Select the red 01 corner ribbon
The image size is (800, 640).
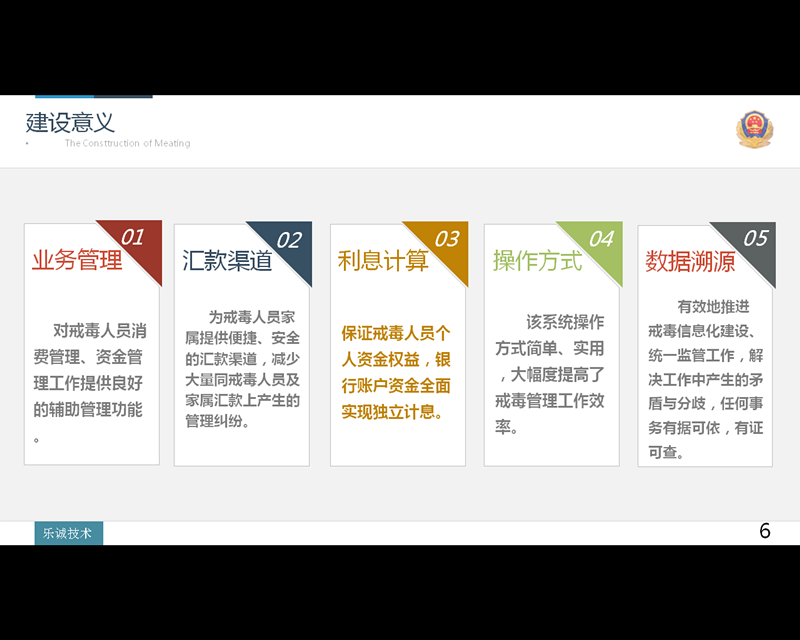135,241
